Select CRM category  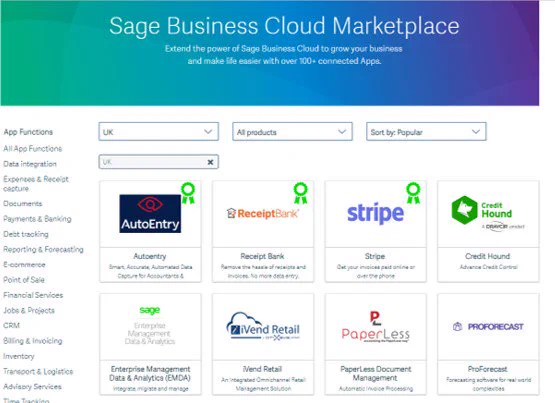tap(11, 326)
